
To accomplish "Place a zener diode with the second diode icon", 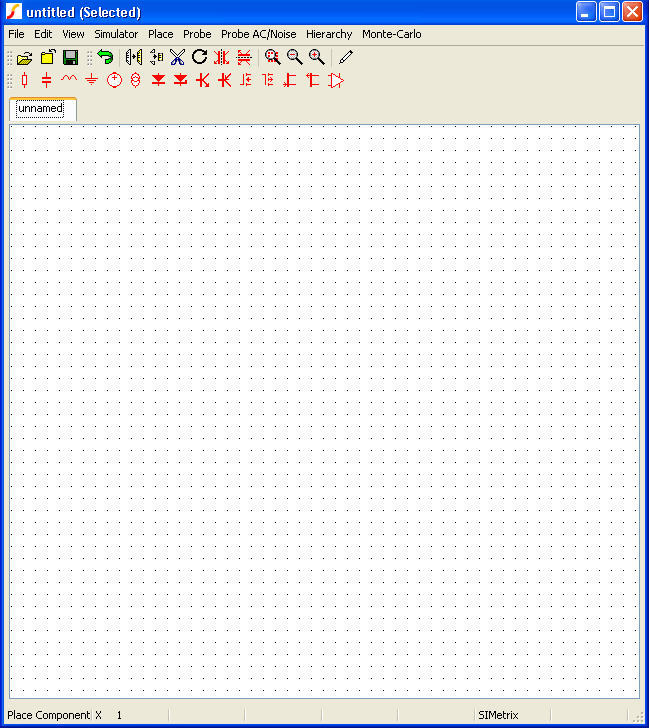I will 180,80.
